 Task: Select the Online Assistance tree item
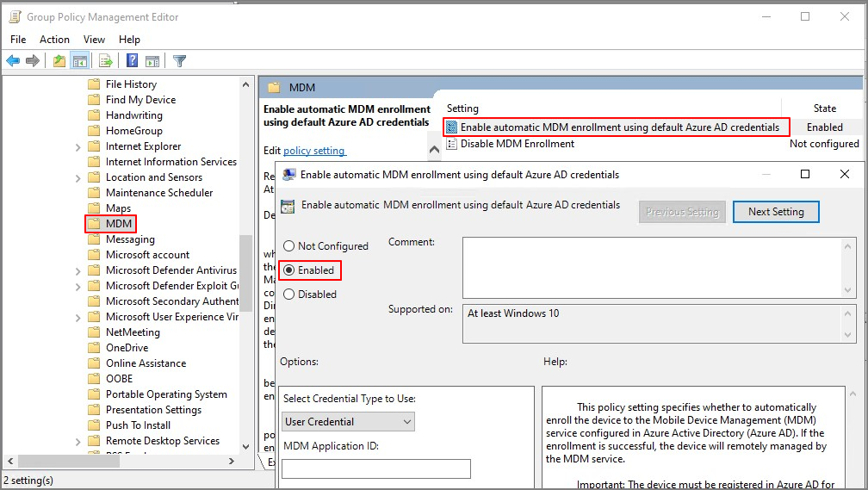146,363
